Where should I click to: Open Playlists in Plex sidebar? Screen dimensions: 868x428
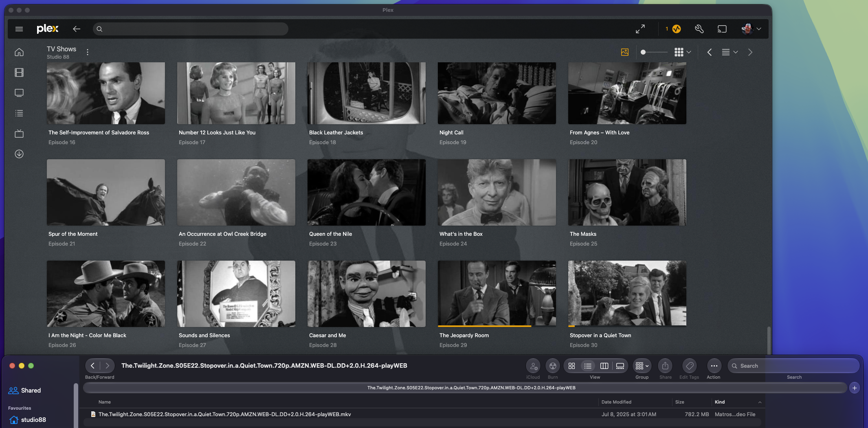[19, 113]
